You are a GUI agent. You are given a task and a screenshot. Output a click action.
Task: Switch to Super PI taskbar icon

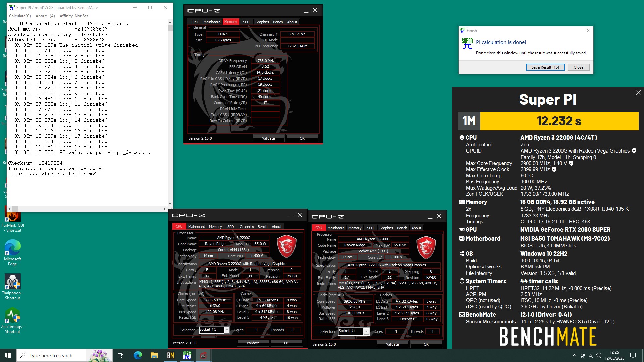click(187, 355)
